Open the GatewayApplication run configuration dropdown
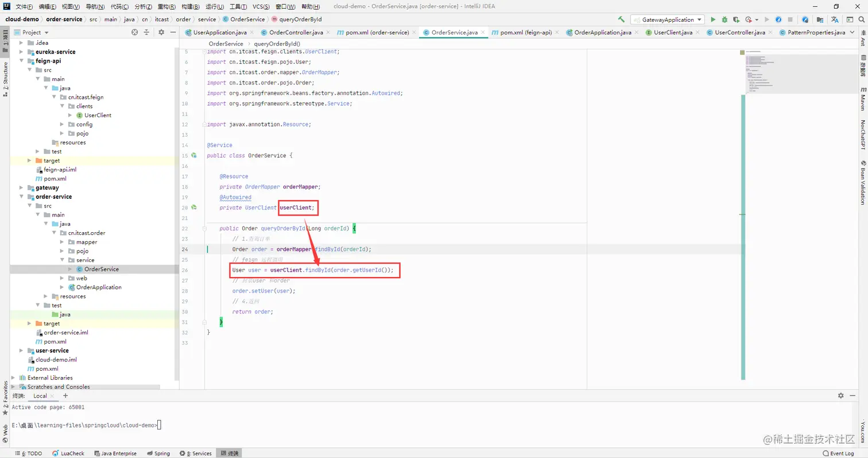868x458 pixels. 668,20
